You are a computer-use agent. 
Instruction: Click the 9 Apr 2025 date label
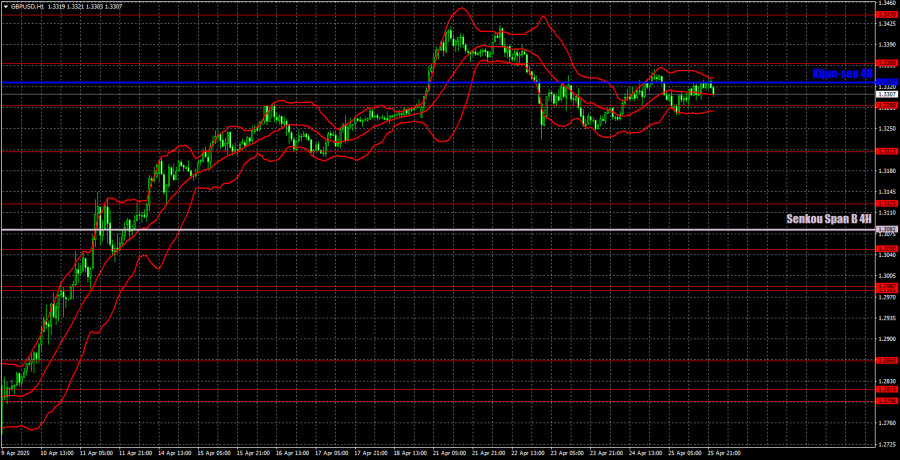click(15, 453)
